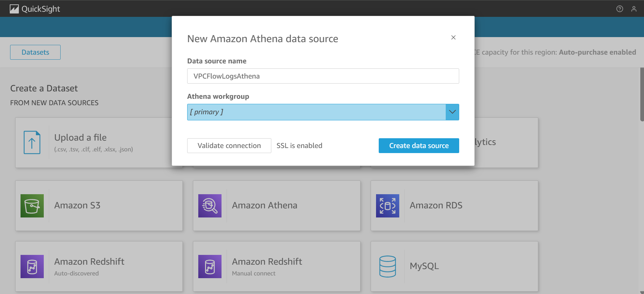This screenshot has height=294, width=644.
Task: Click the Amazon S3 bucket icon
Action: 32,206
